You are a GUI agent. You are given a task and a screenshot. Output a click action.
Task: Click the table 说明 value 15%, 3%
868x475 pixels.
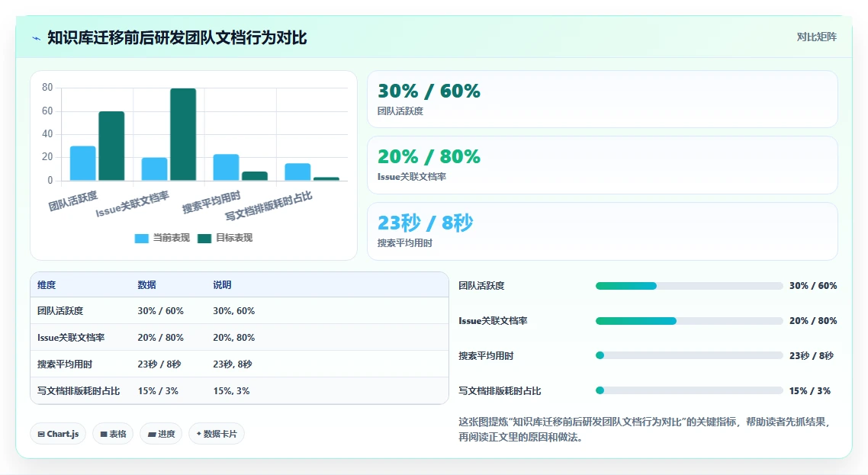click(x=231, y=391)
